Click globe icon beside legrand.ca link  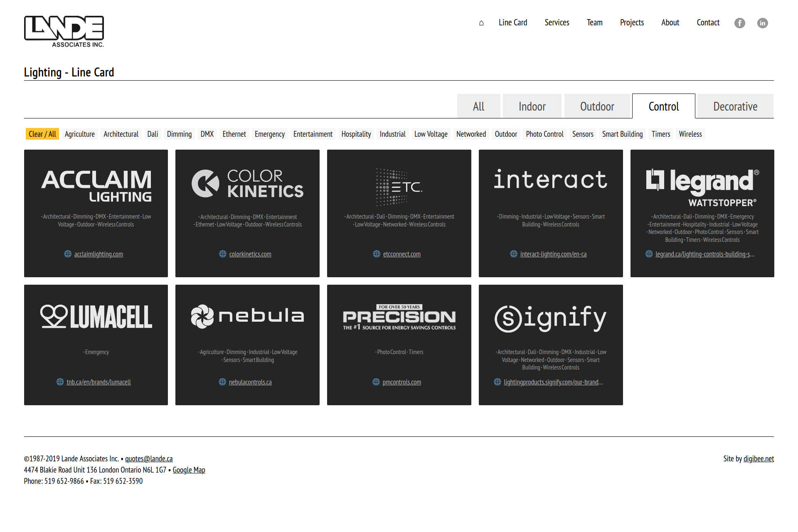[649, 254]
